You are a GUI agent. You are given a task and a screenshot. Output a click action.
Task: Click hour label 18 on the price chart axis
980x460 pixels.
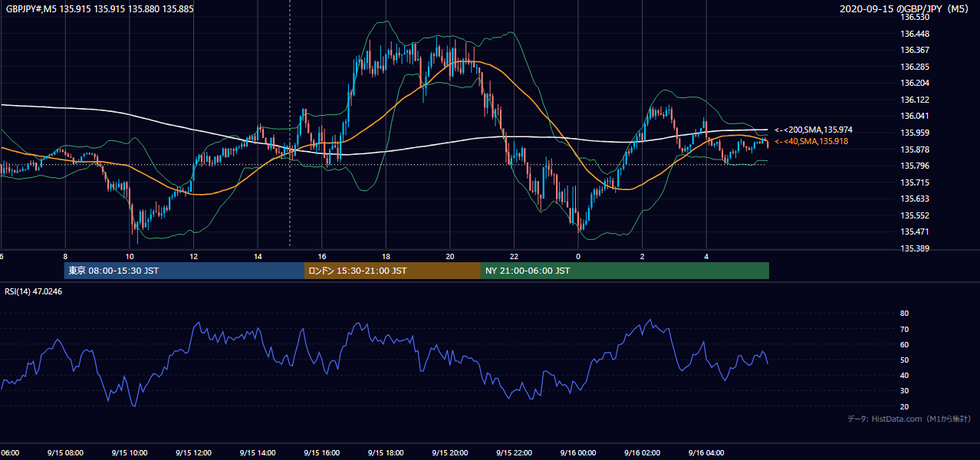tap(386, 256)
